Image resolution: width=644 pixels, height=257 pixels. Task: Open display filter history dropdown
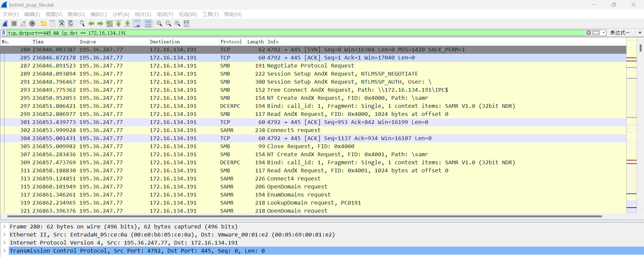(x=604, y=33)
